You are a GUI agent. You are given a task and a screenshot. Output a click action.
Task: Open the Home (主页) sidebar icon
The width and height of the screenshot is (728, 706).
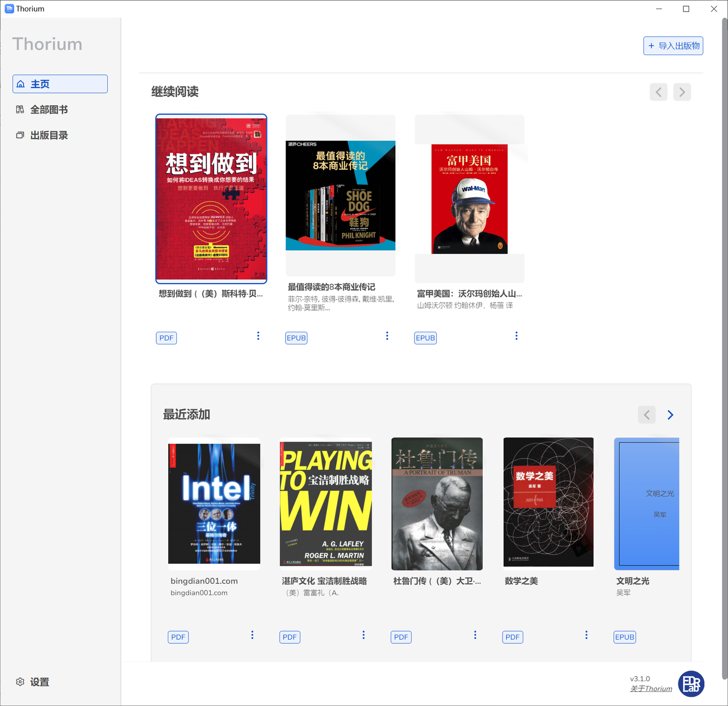tap(21, 83)
